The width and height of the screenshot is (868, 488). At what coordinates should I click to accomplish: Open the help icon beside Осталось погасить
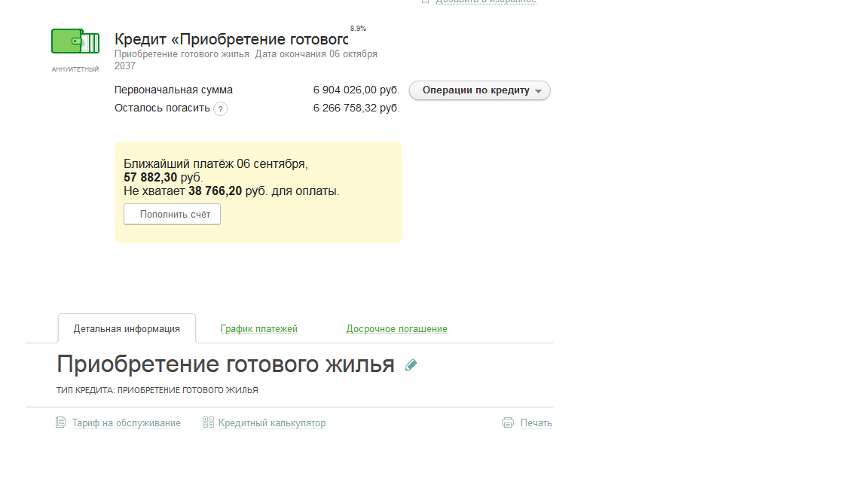tap(220, 108)
